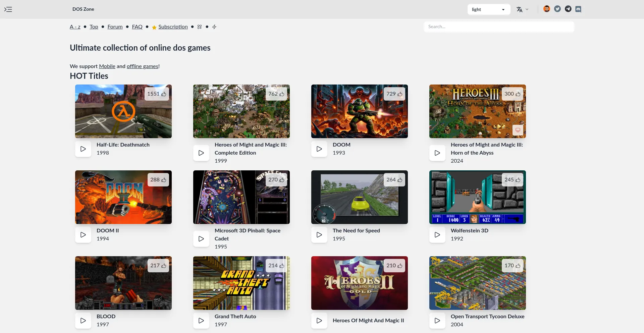Viewport: 644px width, 333px height.
Task: Open the Grand Theft Auto cover thumbnail
Action: (x=241, y=283)
